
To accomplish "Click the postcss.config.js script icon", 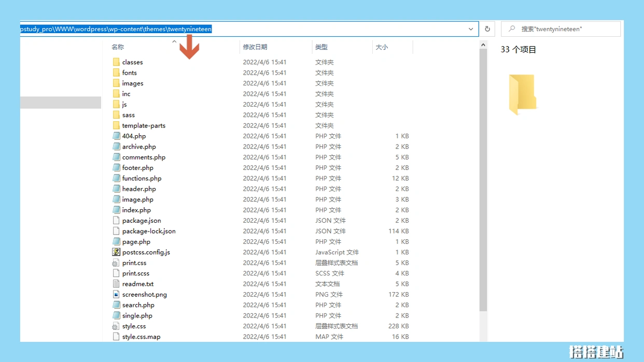I will click(x=116, y=252).
